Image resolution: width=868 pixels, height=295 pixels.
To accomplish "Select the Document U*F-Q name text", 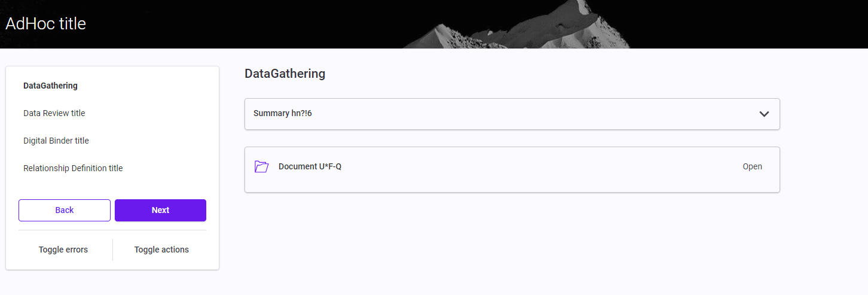I will (310, 166).
